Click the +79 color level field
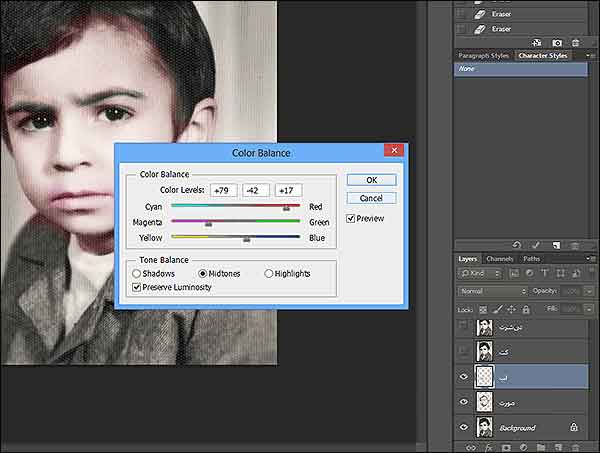600x453 pixels. [223, 190]
